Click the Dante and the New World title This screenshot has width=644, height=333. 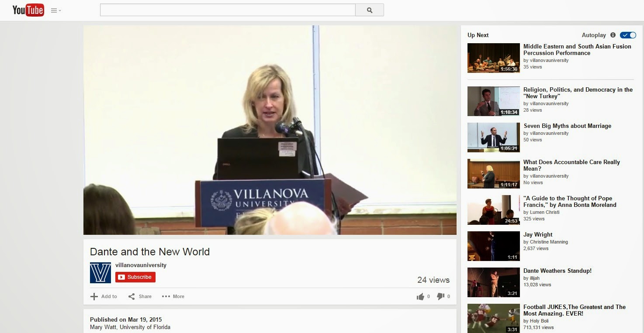150,252
